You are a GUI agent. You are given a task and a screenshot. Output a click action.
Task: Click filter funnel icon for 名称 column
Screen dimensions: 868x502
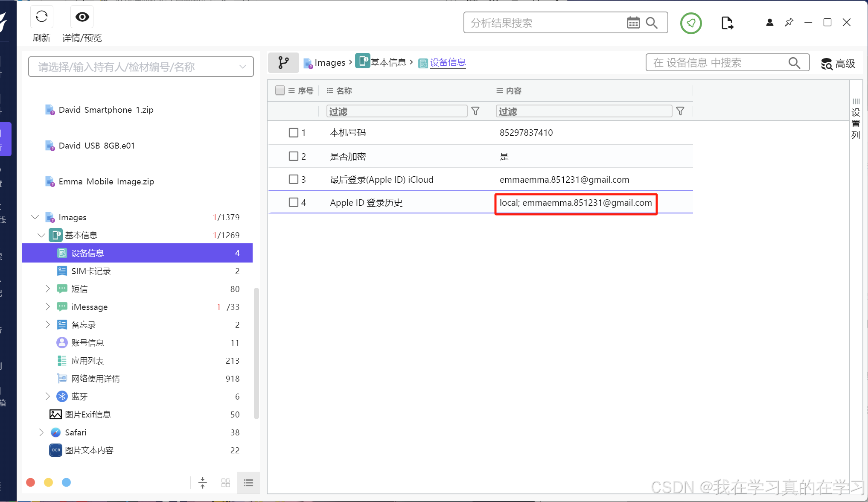pyautogui.click(x=475, y=111)
